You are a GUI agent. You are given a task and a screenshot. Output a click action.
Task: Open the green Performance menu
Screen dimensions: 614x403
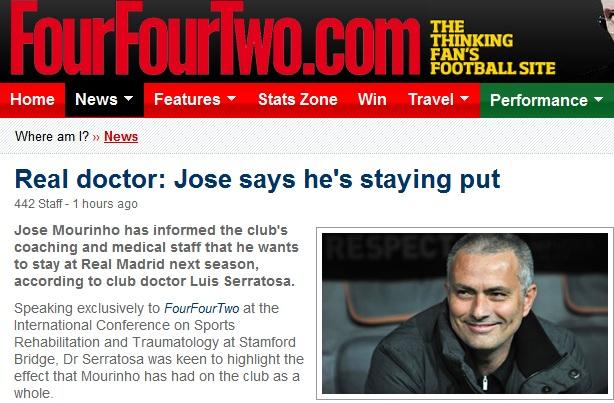pos(547,100)
